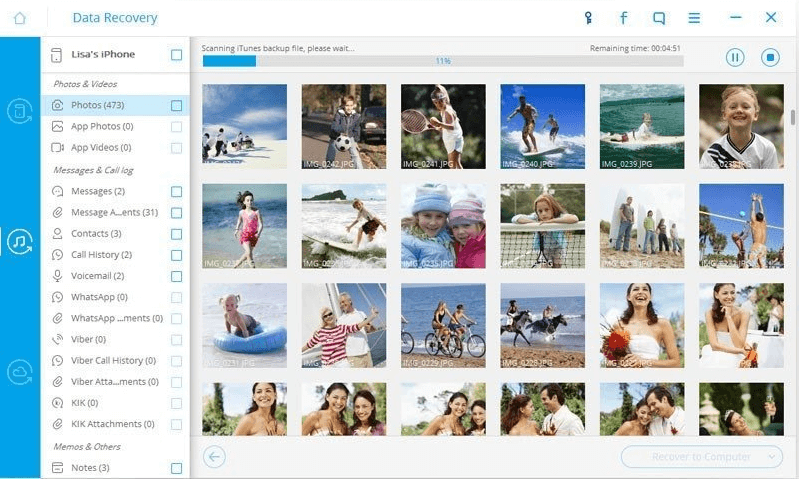Tick the Message Attachments (31) checkbox

(176, 212)
